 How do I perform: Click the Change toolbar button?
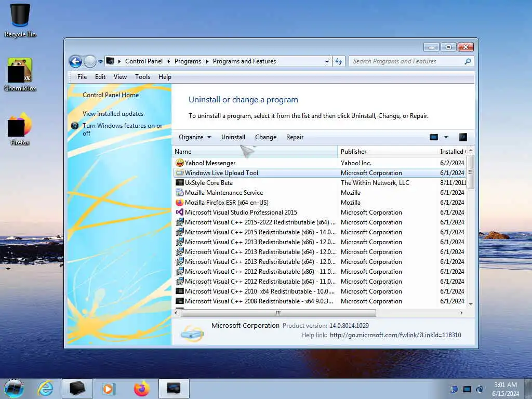pyautogui.click(x=265, y=137)
